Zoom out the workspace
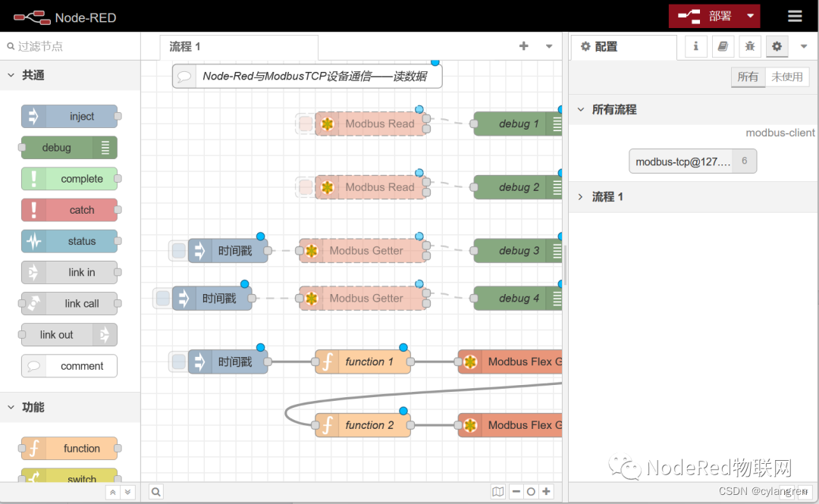819x504 pixels. pyautogui.click(x=516, y=491)
